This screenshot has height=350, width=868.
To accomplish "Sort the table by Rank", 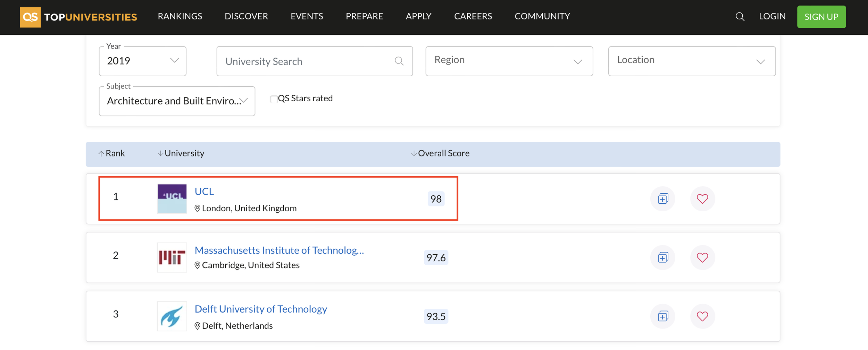I will 111,153.
